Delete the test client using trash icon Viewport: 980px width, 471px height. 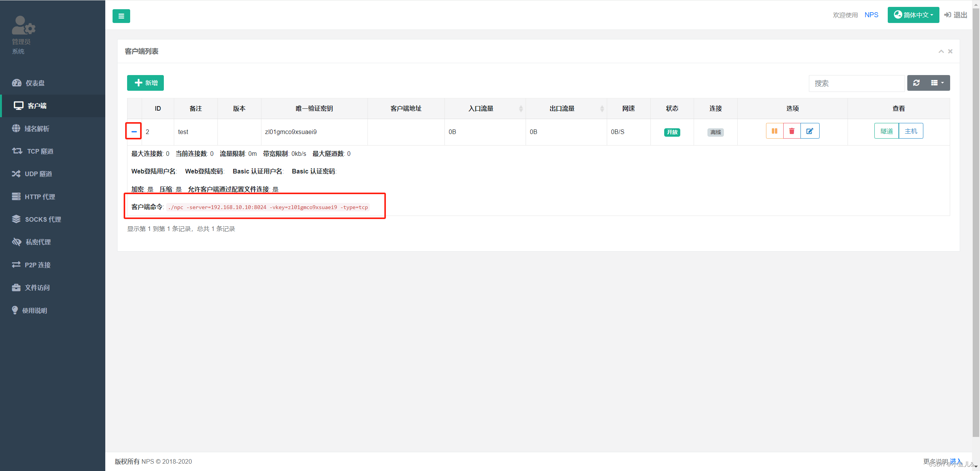coord(792,131)
